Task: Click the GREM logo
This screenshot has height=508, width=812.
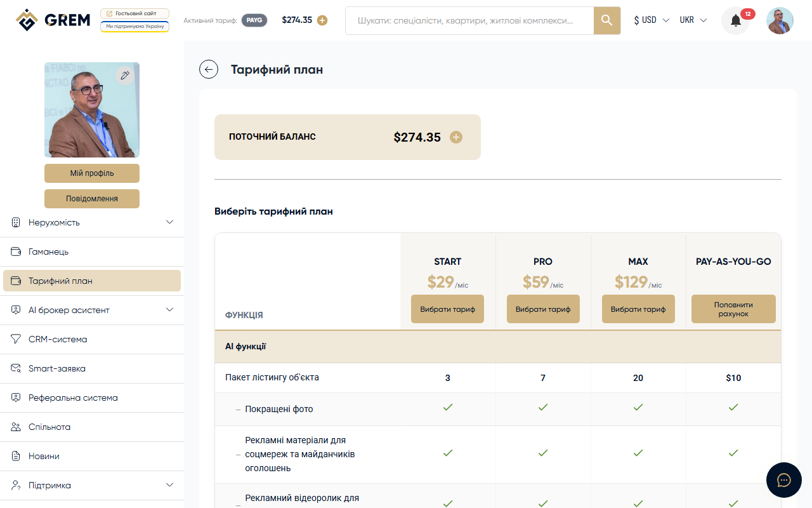Action: [53, 20]
